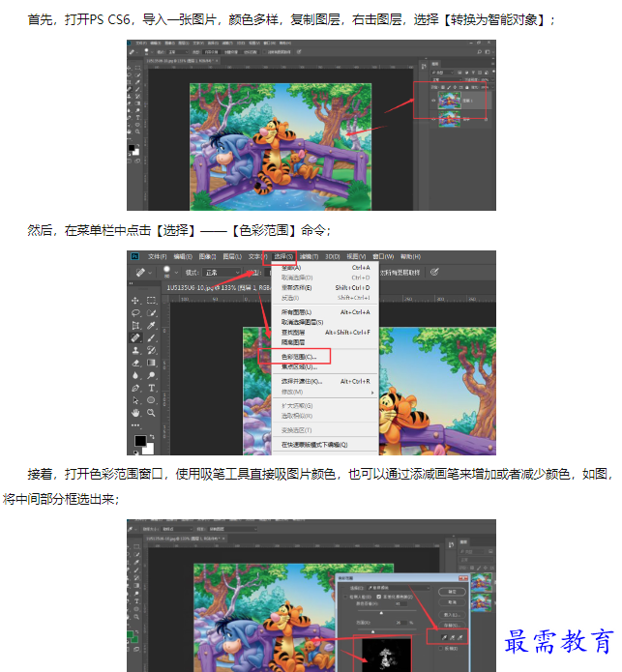
Task: Open the 文件(F) menu
Action: pyautogui.click(x=157, y=256)
